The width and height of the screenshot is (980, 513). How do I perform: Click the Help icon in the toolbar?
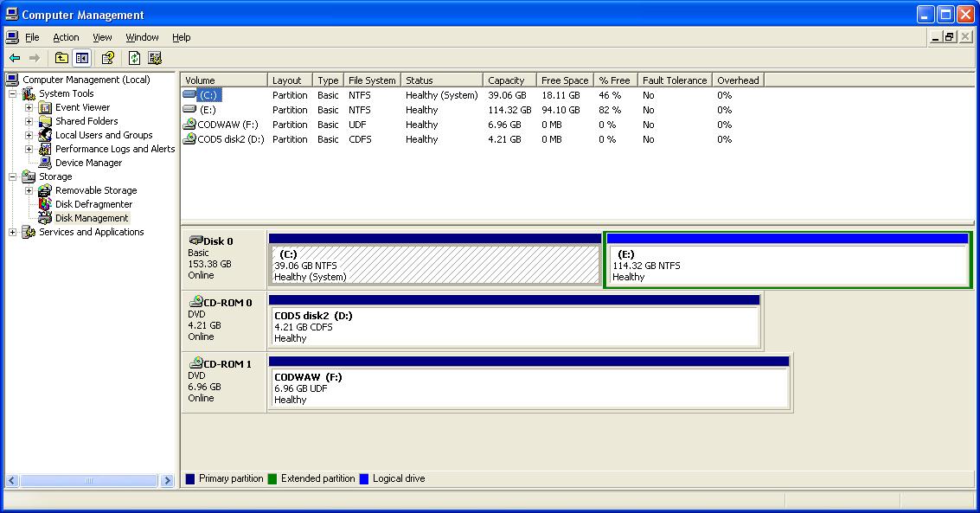point(108,58)
